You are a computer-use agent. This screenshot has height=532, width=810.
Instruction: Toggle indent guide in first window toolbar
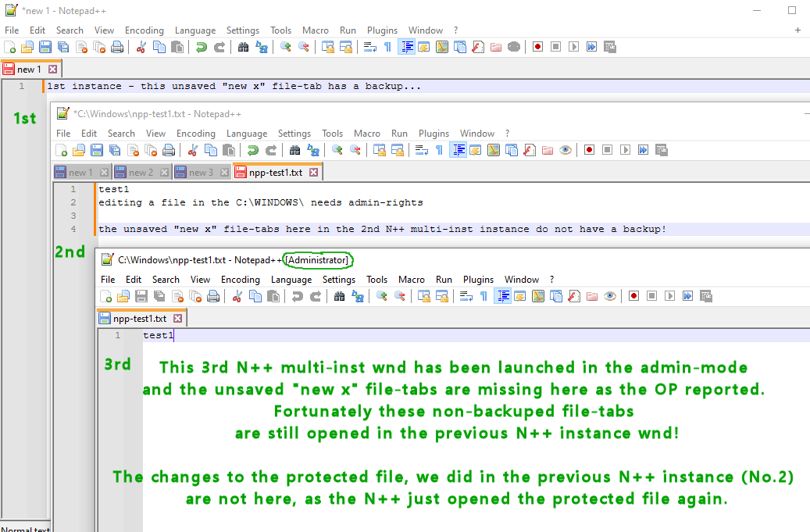click(407, 47)
